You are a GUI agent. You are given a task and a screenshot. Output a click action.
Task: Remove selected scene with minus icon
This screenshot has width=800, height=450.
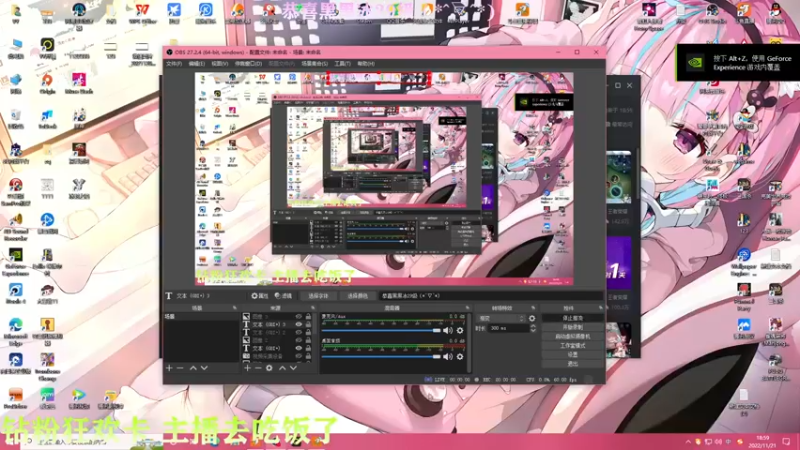coord(180,368)
